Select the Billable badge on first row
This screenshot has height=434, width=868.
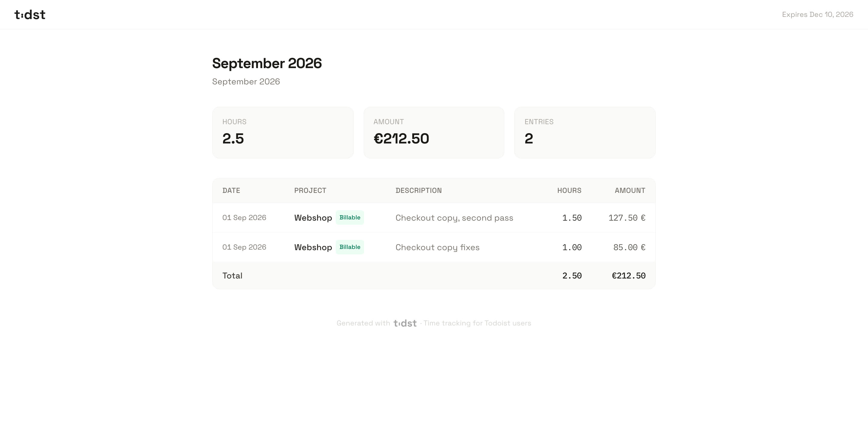(x=350, y=217)
